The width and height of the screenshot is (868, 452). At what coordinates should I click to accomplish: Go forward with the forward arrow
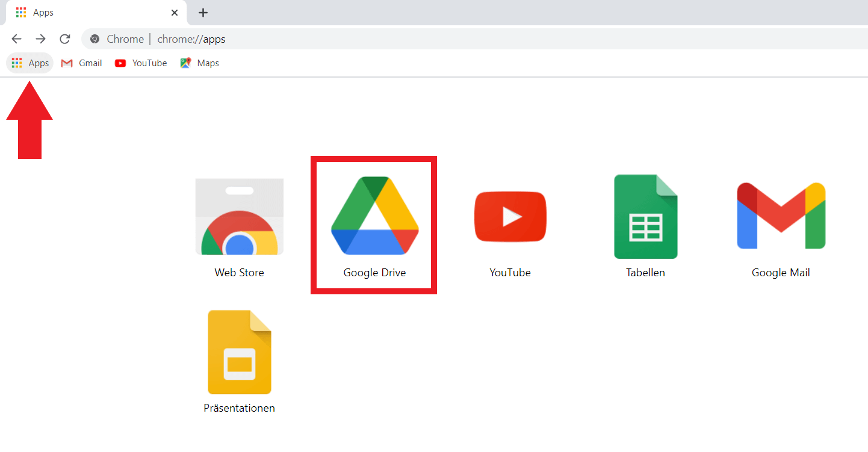click(40, 39)
